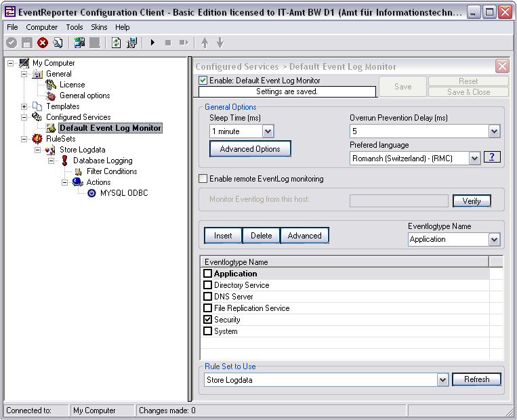The width and height of the screenshot is (517, 420).
Task: Open Overrun Prevention Delay dropdown
Action: click(x=494, y=131)
